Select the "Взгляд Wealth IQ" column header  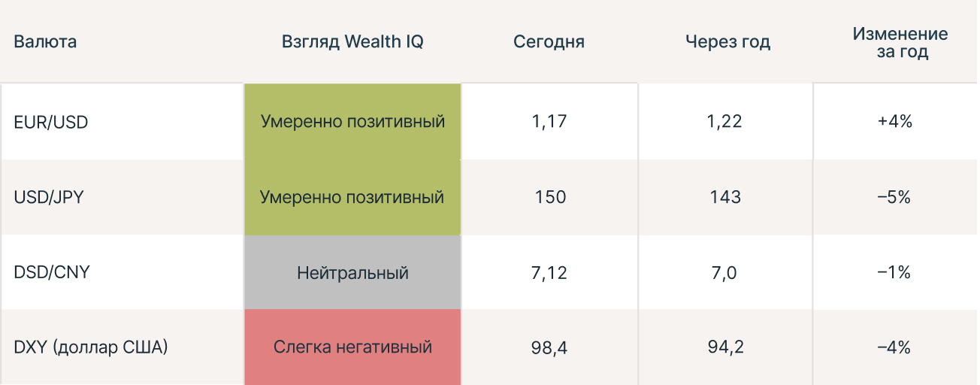point(352,41)
